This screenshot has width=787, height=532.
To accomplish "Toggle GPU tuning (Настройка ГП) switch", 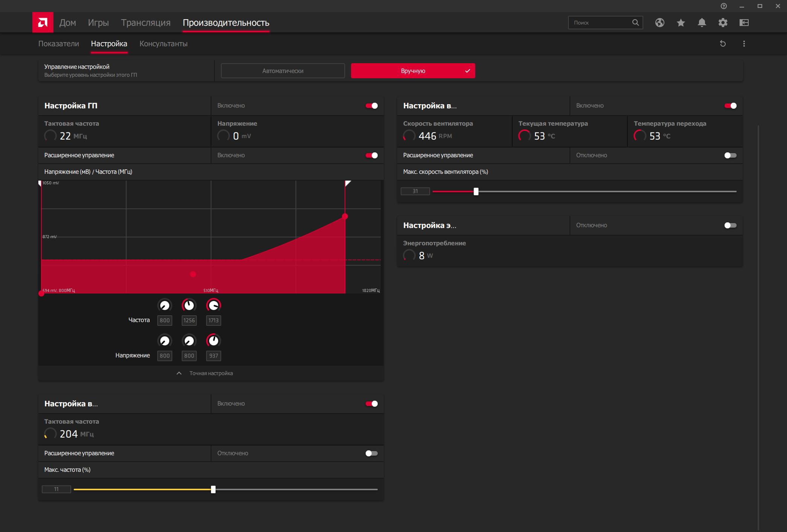I will pos(372,106).
